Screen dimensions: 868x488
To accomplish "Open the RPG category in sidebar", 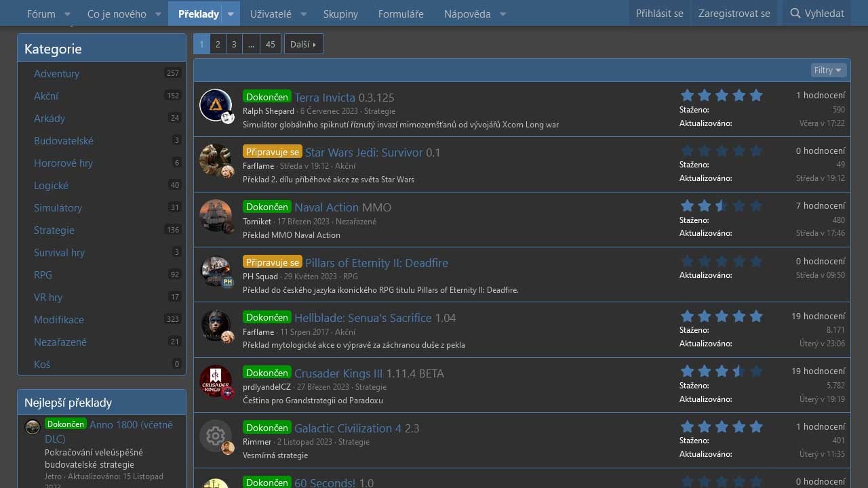I will [43, 274].
